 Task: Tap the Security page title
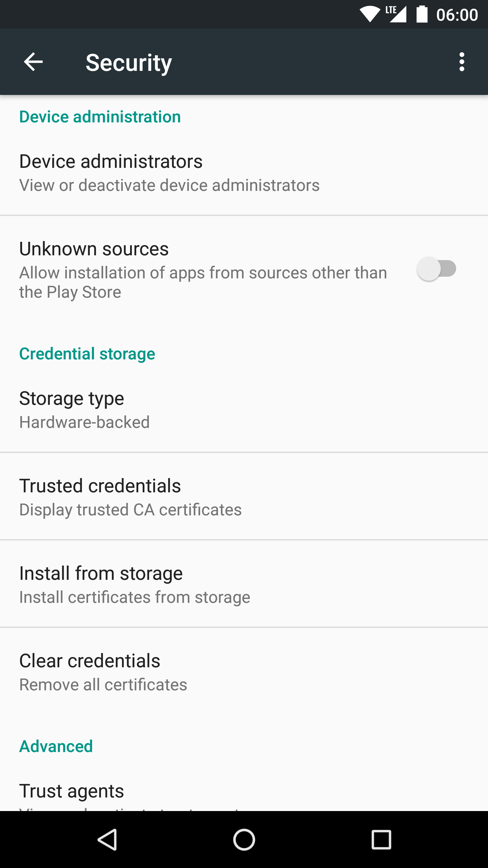coord(129,63)
